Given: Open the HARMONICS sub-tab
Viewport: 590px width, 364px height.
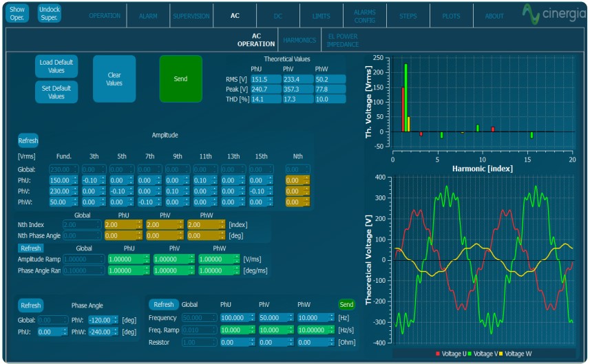Looking at the screenshot, I should [x=299, y=41].
